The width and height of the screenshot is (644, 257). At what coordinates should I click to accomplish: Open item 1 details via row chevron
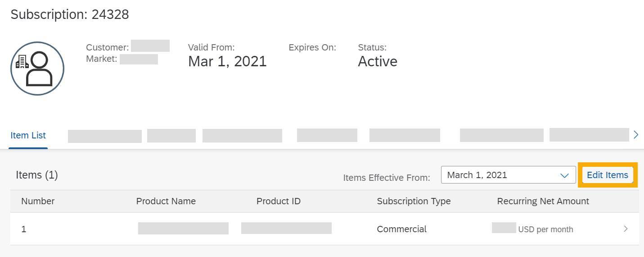pyautogui.click(x=626, y=229)
